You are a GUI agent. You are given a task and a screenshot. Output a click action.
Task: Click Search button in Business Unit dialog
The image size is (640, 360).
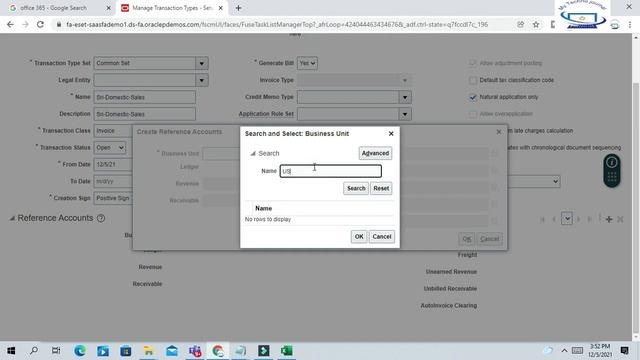pyautogui.click(x=356, y=188)
